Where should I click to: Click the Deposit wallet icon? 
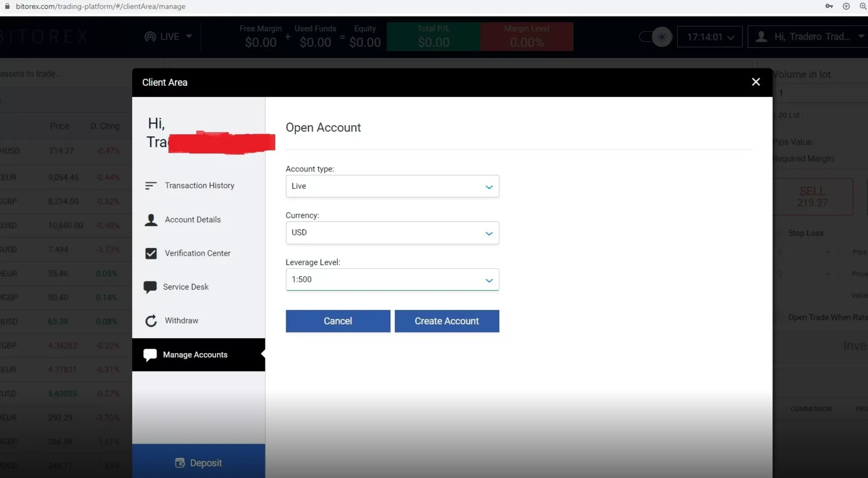[180, 463]
